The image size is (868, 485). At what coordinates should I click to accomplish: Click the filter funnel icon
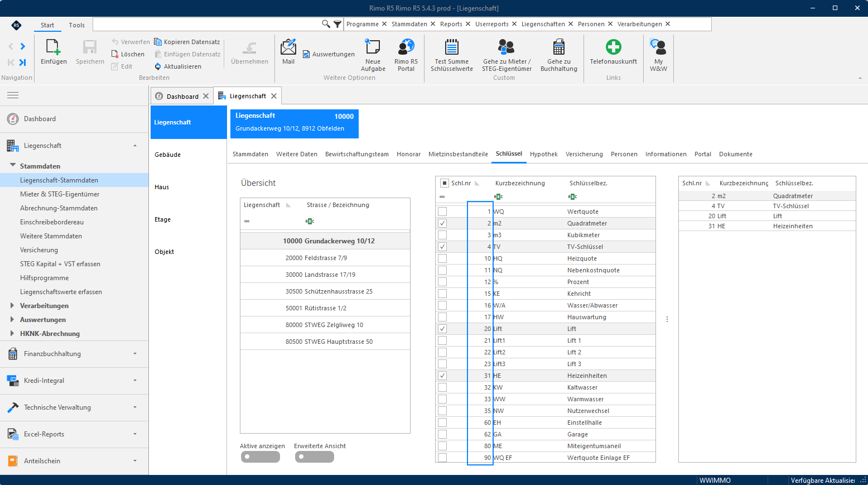337,24
